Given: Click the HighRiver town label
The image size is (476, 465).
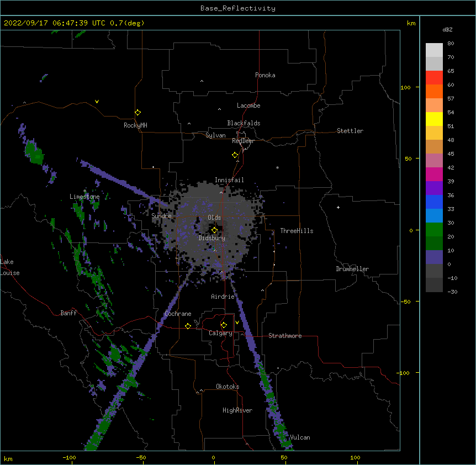Looking at the screenshot, I should click(x=237, y=410).
